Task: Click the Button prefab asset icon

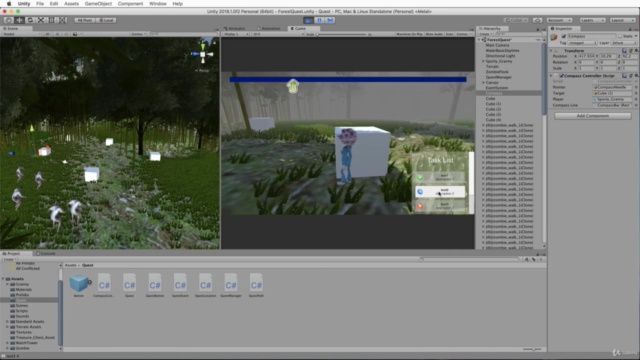Action: pyautogui.click(x=79, y=282)
